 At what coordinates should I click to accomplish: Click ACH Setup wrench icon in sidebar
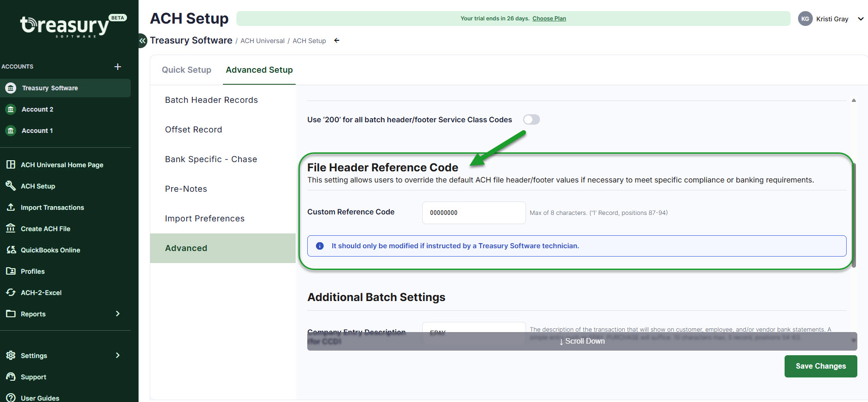11,186
